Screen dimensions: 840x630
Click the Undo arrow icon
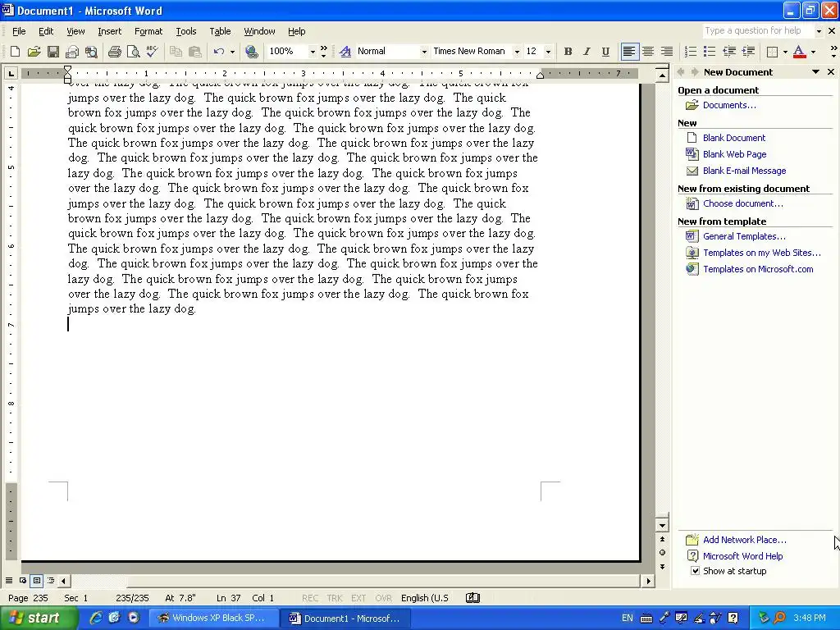click(218, 52)
